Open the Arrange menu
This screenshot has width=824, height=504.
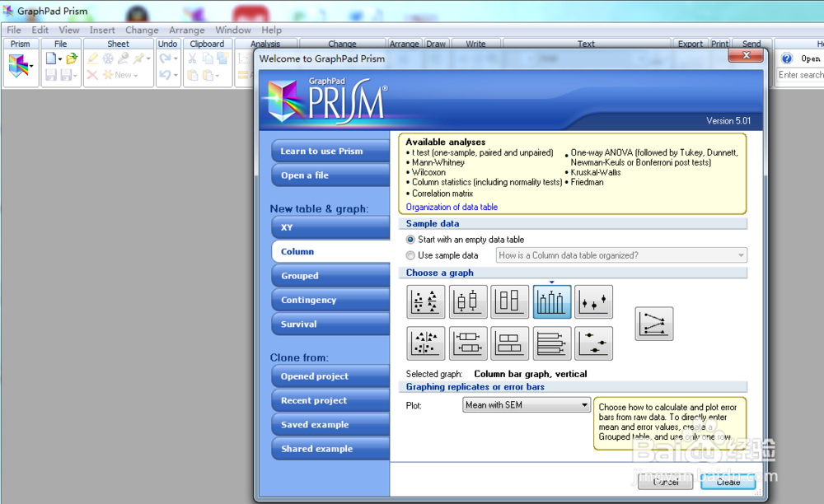pyautogui.click(x=186, y=30)
